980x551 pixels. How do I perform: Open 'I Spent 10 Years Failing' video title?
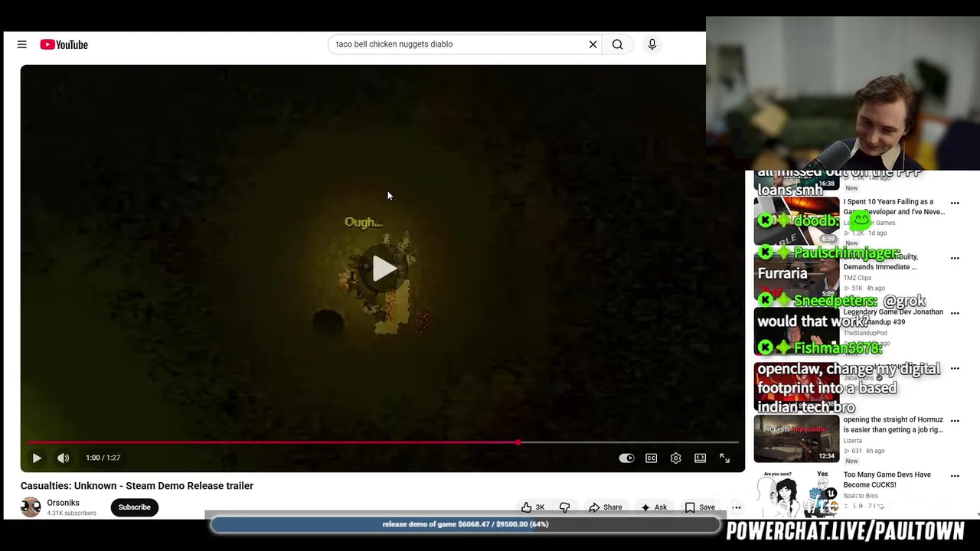[x=893, y=207]
